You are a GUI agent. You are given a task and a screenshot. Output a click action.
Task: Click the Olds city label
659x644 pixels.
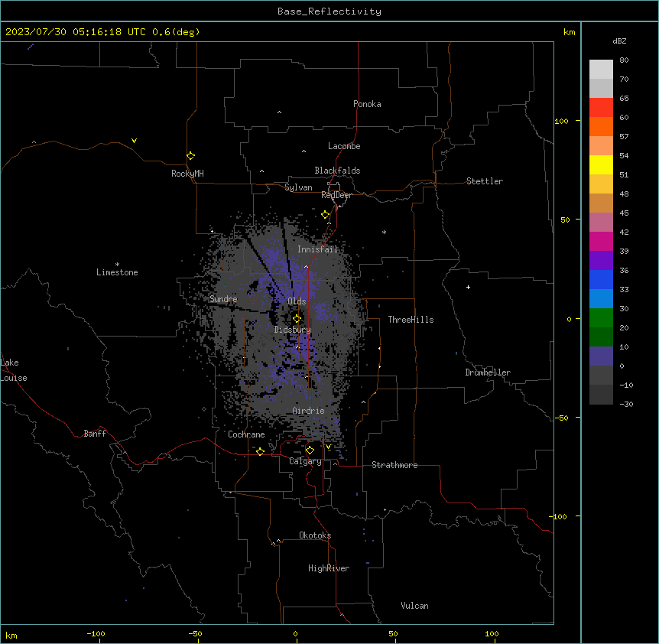point(297,301)
